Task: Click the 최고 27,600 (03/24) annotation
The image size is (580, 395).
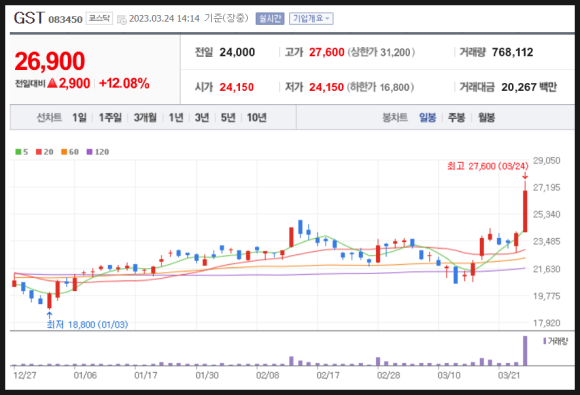Action: tap(488, 166)
